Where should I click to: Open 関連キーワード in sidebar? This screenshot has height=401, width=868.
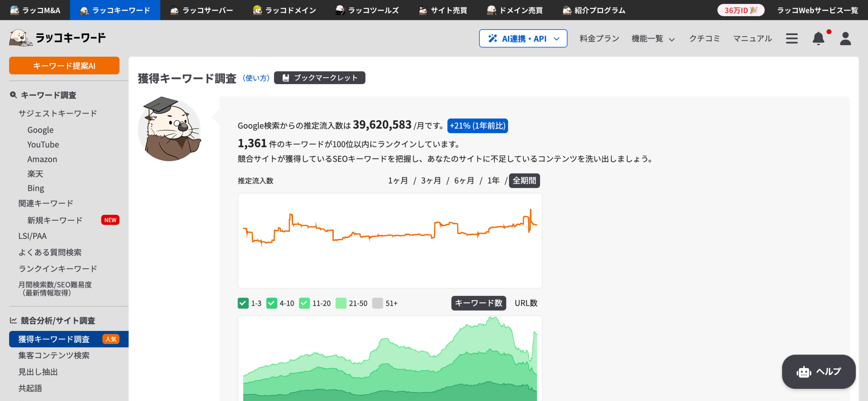(x=46, y=203)
